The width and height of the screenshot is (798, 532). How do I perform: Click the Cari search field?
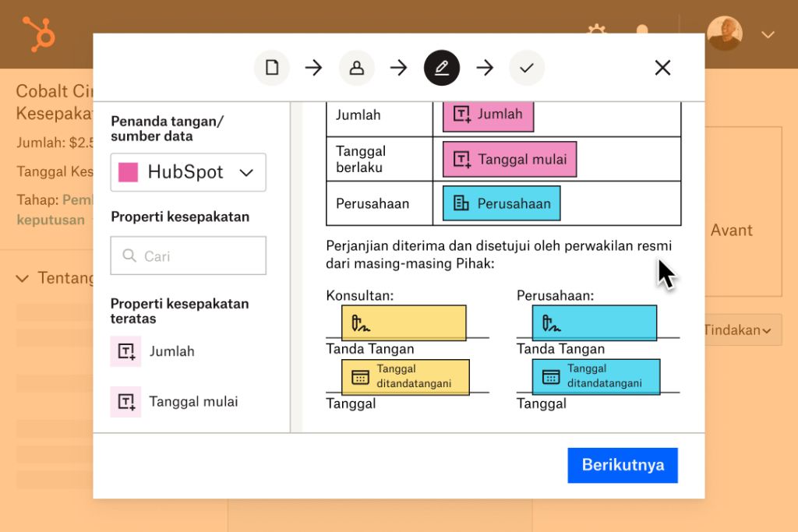pyautogui.click(x=188, y=255)
